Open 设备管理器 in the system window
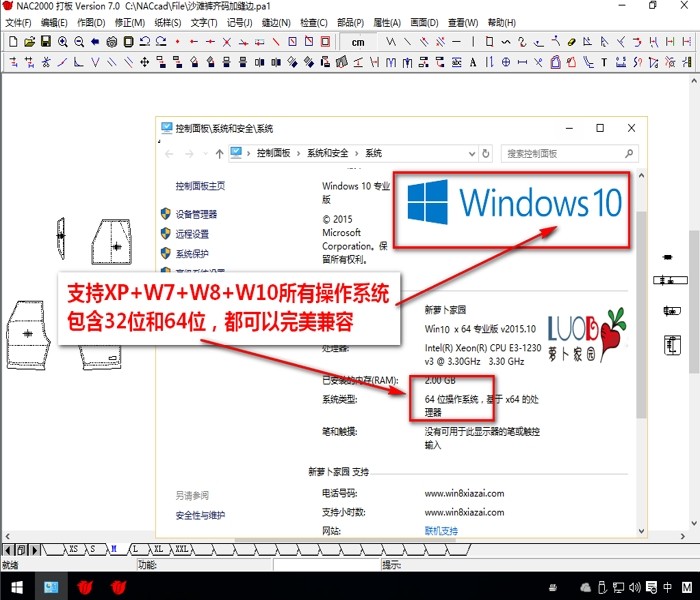This screenshot has height=600, width=700. click(196, 214)
